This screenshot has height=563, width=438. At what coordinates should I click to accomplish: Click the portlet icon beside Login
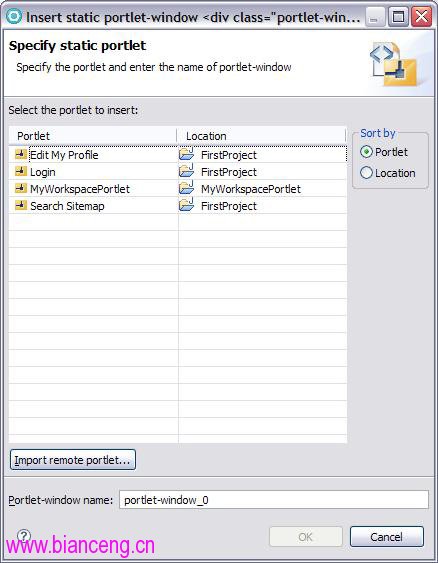tap(21, 171)
